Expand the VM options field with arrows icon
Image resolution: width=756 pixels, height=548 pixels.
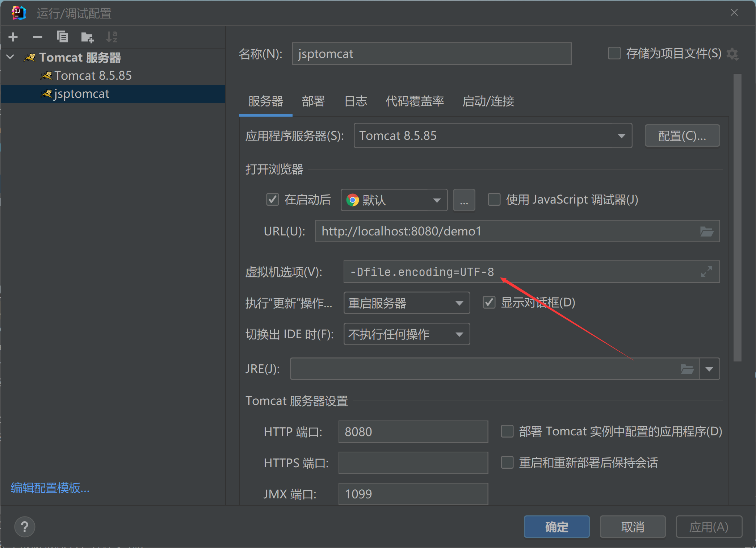click(x=706, y=272)
